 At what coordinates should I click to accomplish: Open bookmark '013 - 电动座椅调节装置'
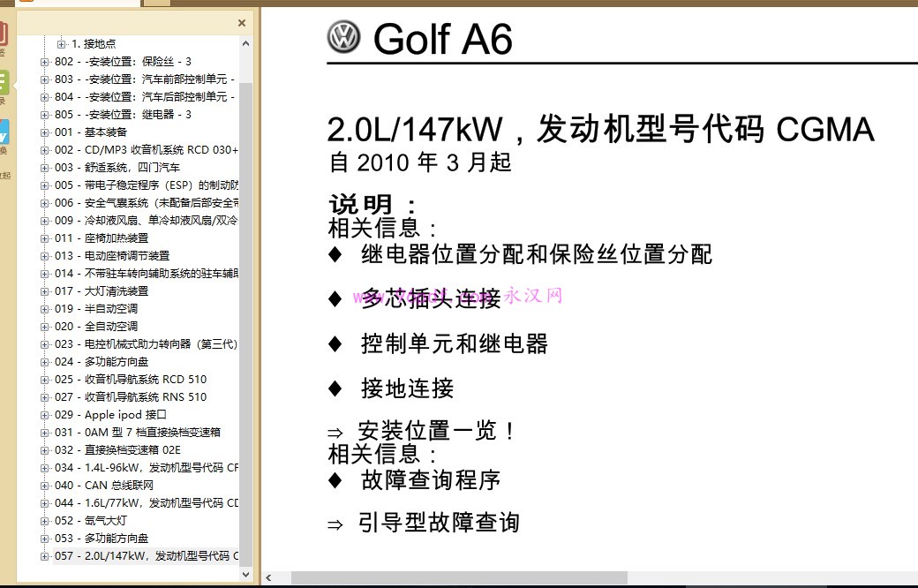(x=112, y=256)
